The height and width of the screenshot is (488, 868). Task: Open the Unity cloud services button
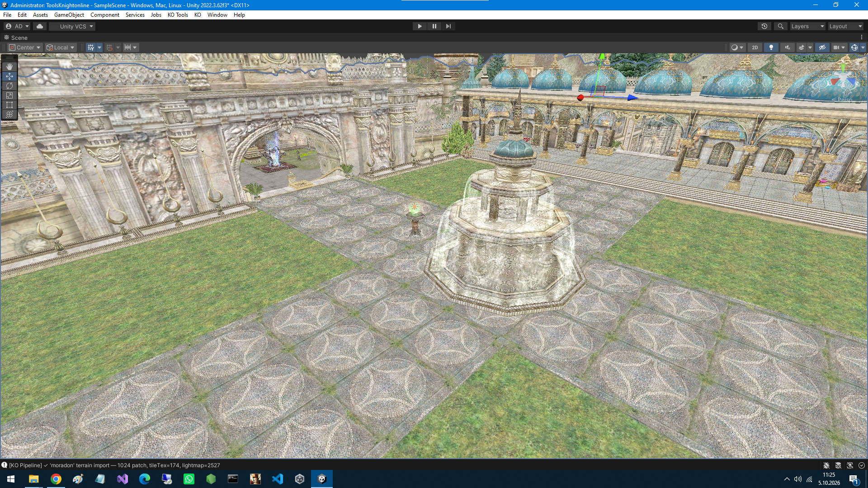(x=40, y=26)
